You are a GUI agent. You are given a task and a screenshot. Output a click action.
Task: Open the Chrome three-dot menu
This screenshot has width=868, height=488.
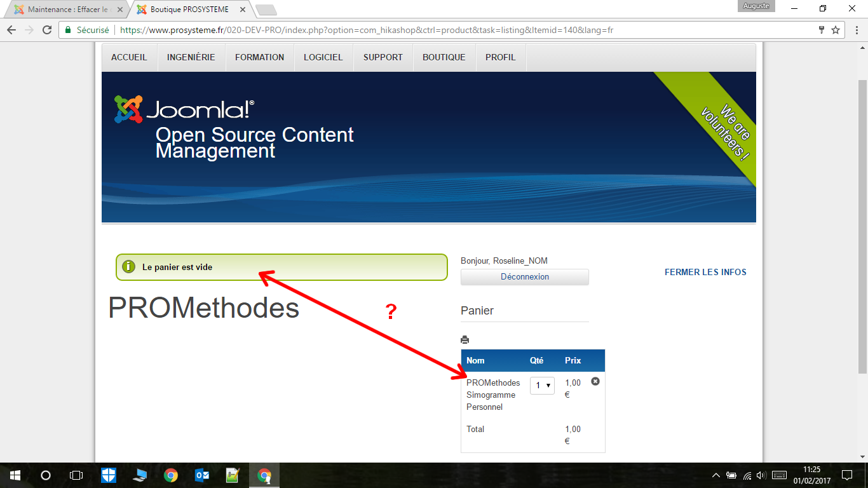click(855, 30)
